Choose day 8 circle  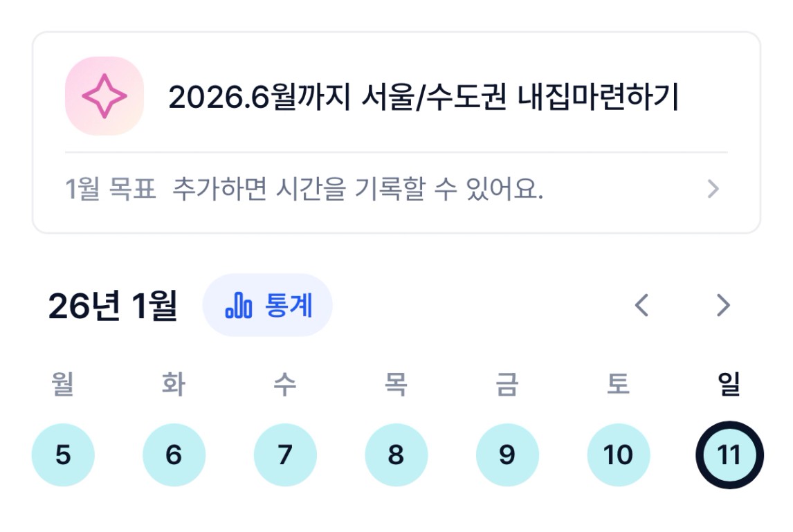click(x=396, y=455)
